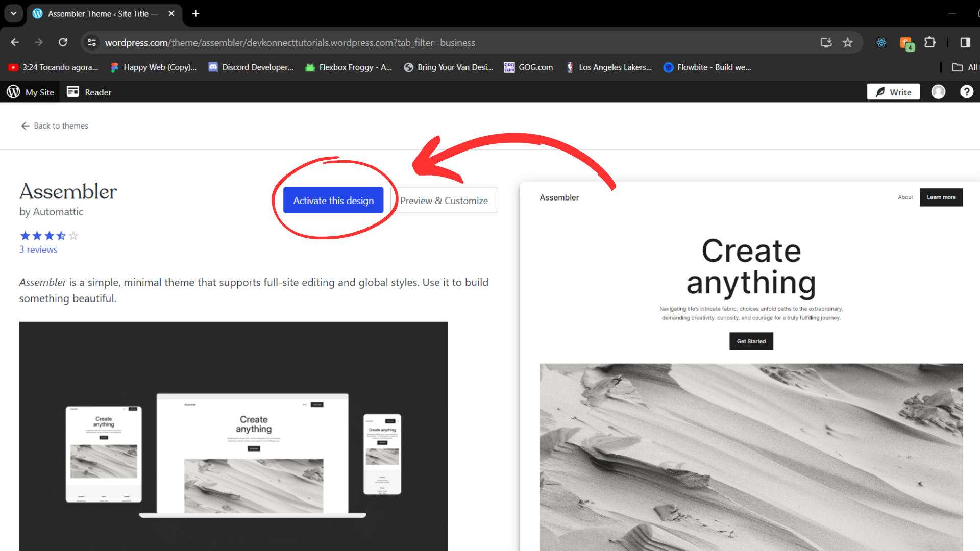The width and height of the screenshot is (980, 551).
Task: Open the Discord Developer bookmark
Action: [x=251, y=67]
